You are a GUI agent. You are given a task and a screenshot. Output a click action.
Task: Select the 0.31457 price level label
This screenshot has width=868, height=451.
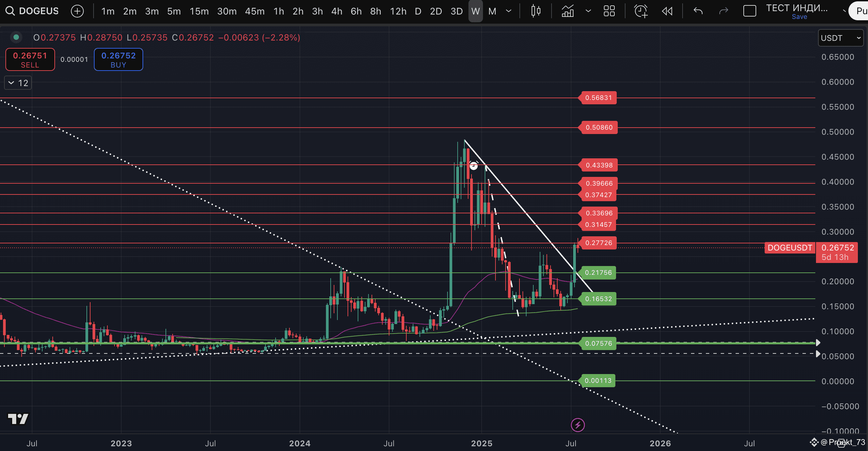click(598, 225)
